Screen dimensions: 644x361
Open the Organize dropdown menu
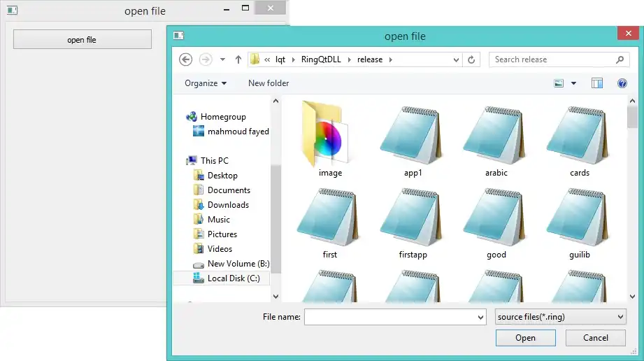pyautogui.click(x=205, y=83)
